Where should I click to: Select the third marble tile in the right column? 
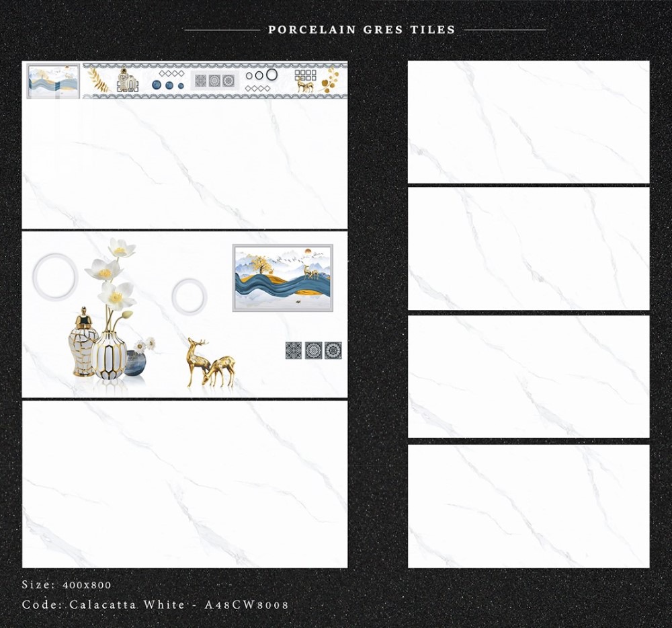(x=528, y=377)
